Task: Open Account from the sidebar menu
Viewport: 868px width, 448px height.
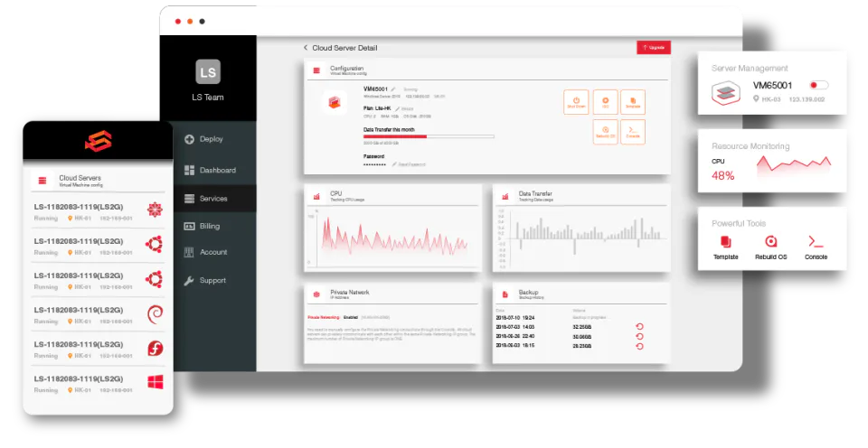Action: (x=215, y=252)
